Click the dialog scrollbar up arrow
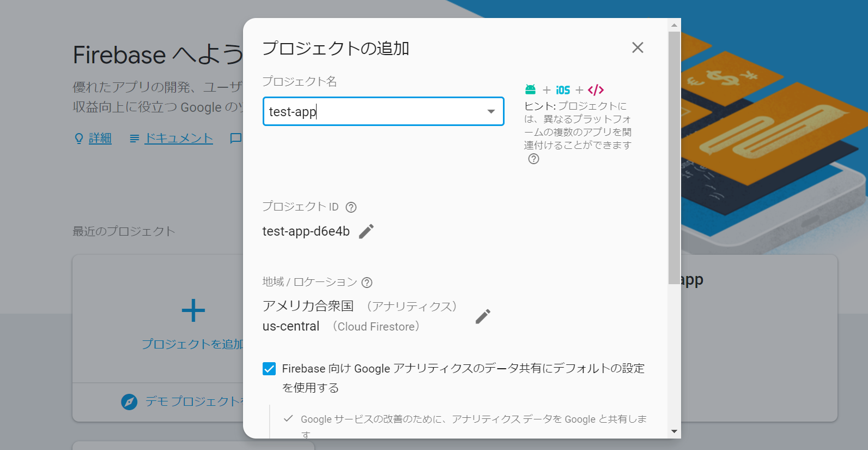Viewport: 868px width, 450px height. (674, 25)
